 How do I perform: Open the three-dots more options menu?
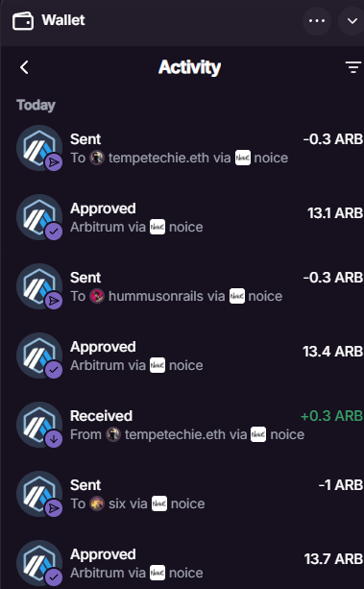click(x=317, y=21)
